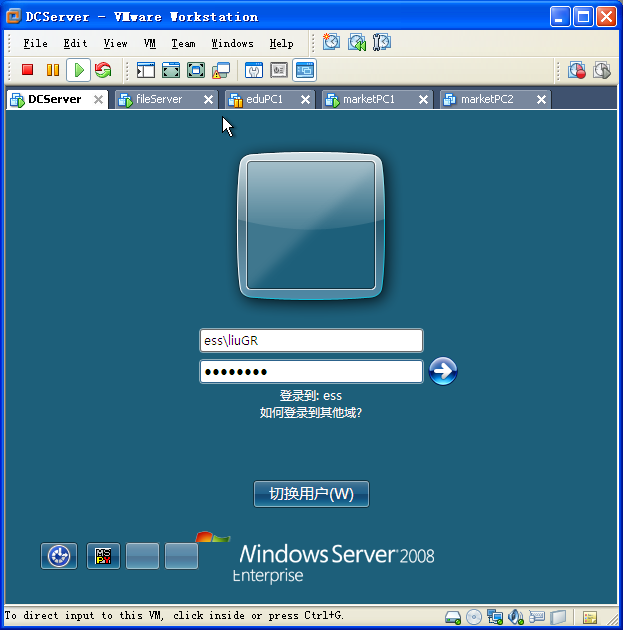Viewport: 623px width, 630px height.
Task: Click the 切换用户(W) switch user button
Action: [311, 494]
